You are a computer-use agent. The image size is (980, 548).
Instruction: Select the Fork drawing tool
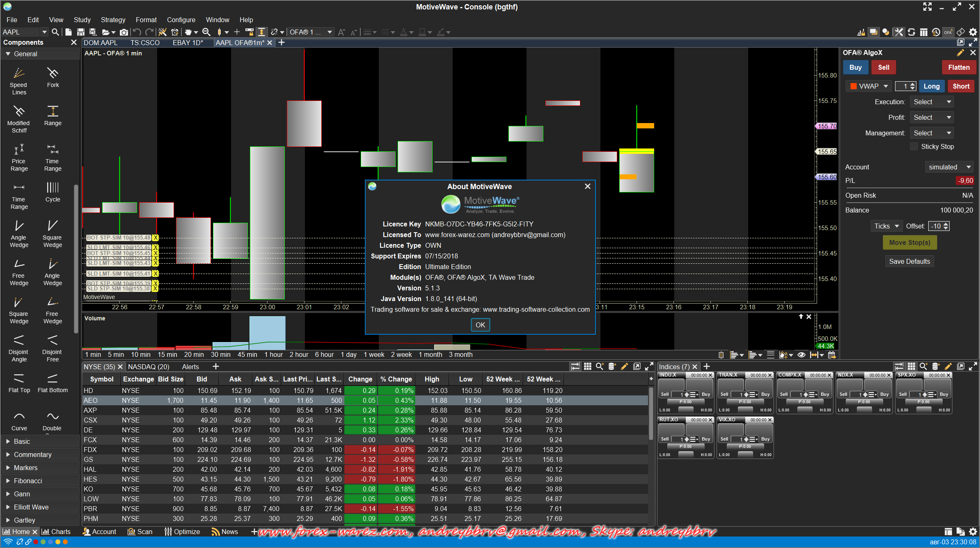pos(53,77)
